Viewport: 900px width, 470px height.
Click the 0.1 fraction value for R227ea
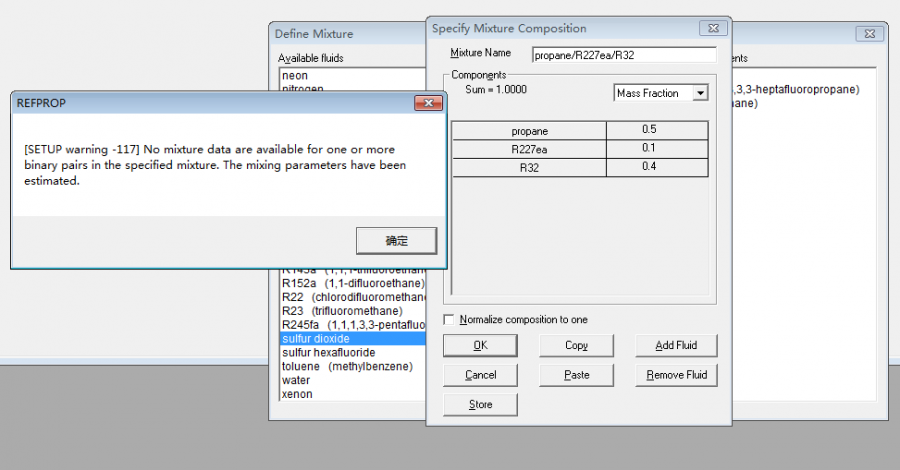pos(657,149)
